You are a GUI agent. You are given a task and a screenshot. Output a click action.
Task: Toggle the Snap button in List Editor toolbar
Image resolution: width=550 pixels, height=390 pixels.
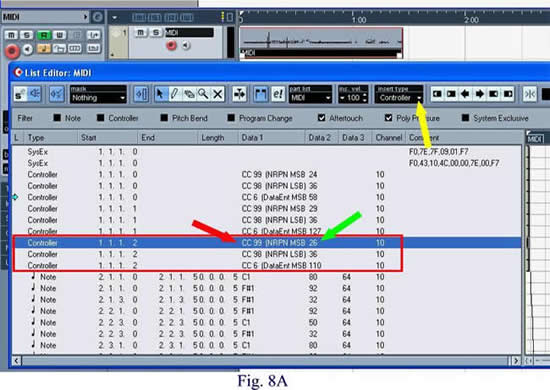[530, 94]
